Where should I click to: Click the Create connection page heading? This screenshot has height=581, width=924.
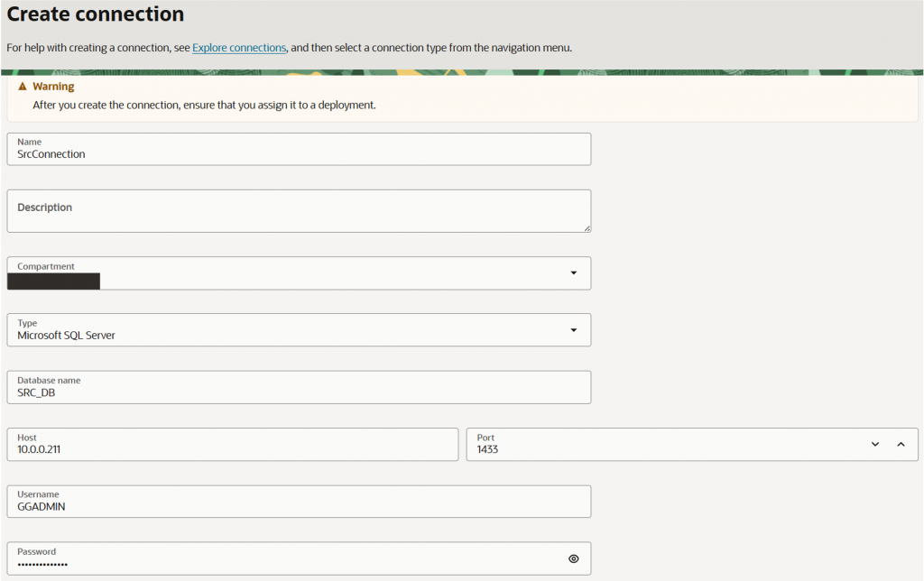(x=96, y=14)
